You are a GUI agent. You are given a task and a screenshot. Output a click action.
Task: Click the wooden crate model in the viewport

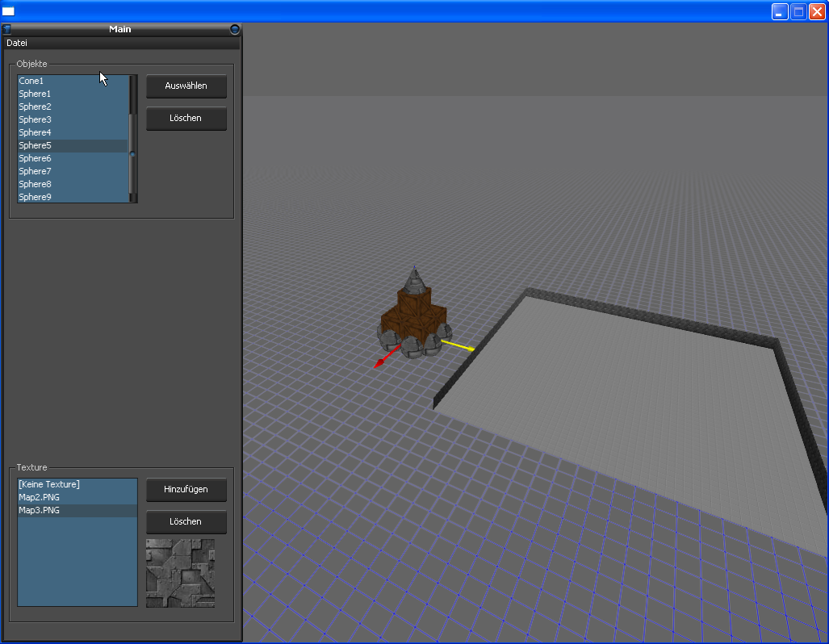(414, 315)
